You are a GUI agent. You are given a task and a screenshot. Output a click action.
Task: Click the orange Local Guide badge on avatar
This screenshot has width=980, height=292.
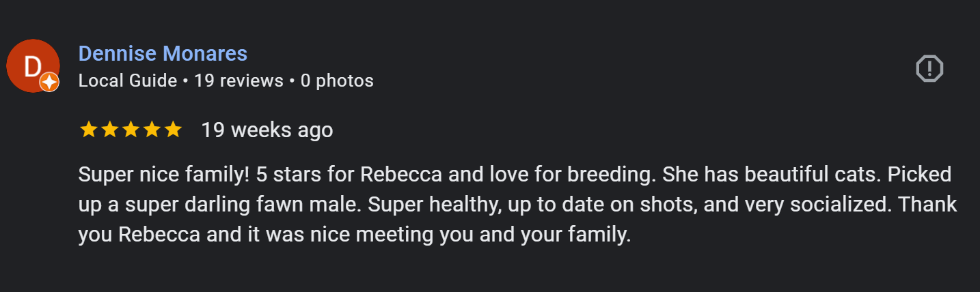49,83
